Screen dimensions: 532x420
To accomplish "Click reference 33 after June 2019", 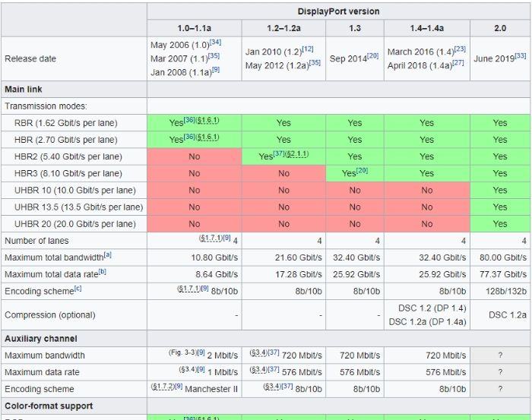I will coord(520,55).
